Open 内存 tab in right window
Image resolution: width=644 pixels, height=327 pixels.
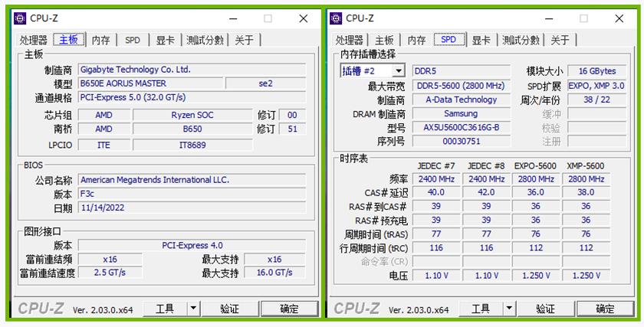[416, 41]
